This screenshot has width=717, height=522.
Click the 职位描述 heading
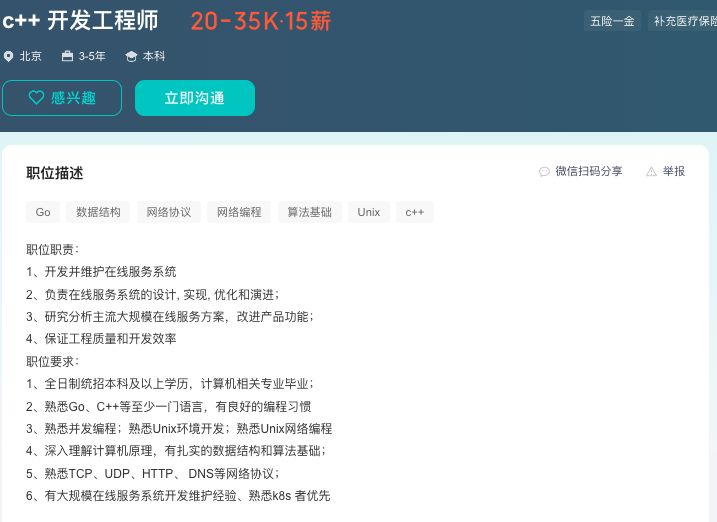[55, 173]
